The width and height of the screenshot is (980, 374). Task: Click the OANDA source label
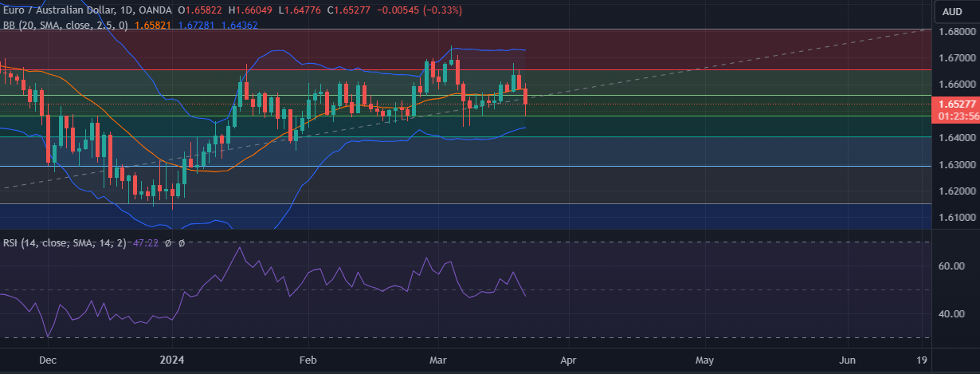tap(155, 10)
